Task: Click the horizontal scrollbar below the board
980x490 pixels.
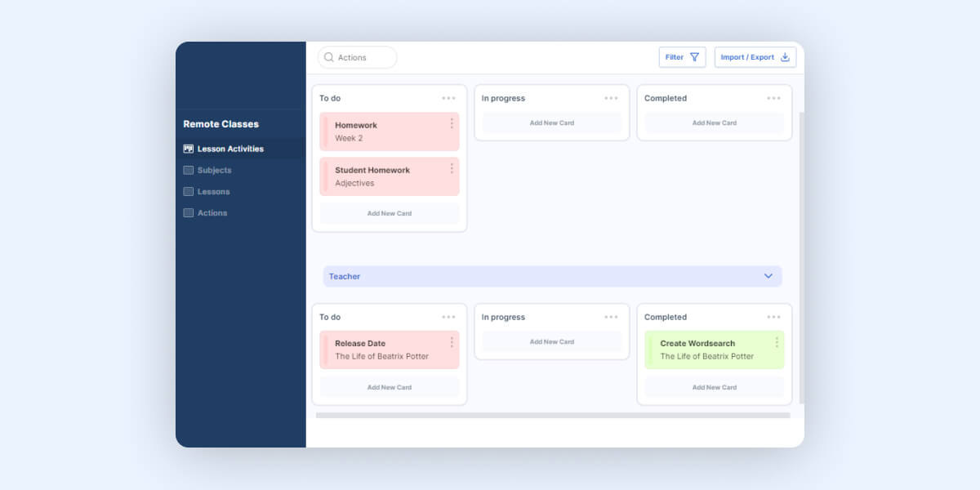Action: 552,415
